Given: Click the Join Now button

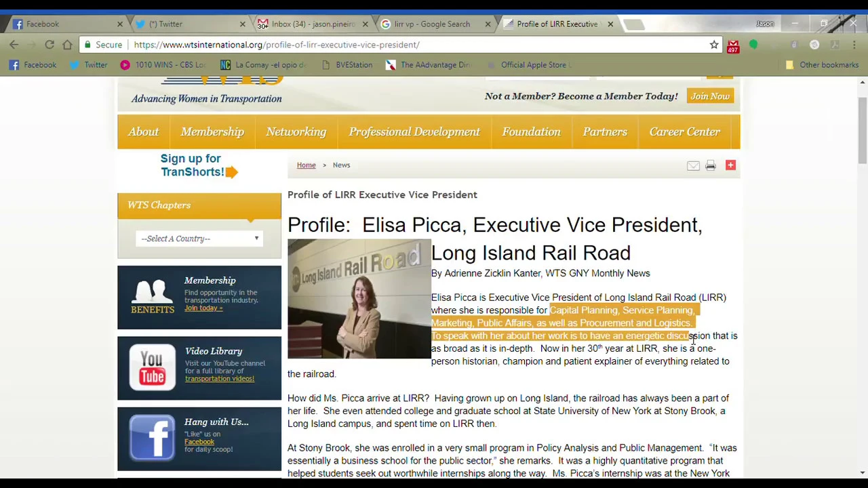Looking at the screenshot, I should pos(710,96).
